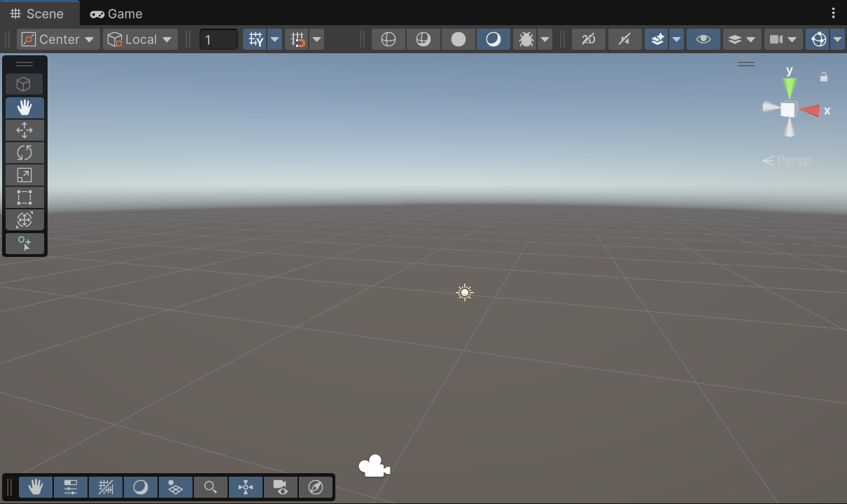Select the Move tool
This screenshot has width=847, height=504.
click(x=24, y=129)
